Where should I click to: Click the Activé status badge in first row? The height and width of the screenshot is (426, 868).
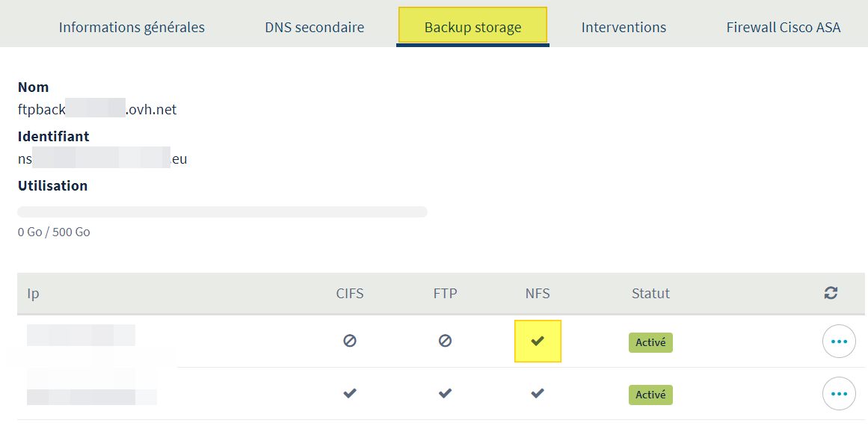click(650, 342)
